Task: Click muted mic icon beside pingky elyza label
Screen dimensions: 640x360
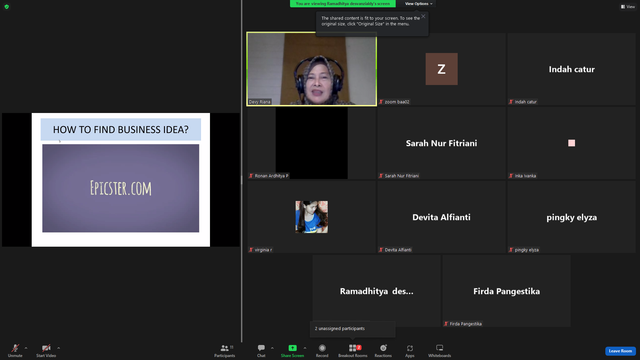Action: click(511, 250)
